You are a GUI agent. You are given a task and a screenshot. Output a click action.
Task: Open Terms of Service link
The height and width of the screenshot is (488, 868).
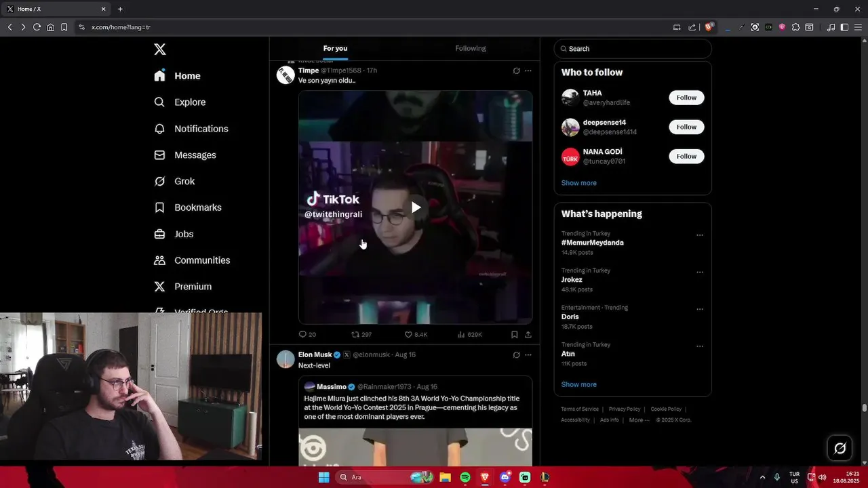click(580, 409)
